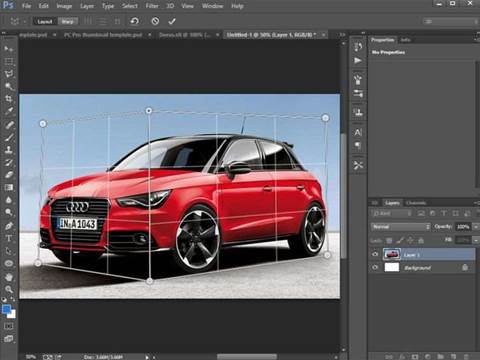Click the Layout mode button
Viewport: 480px width, 360px height.
pyautogui.click(x=45, y=22)
